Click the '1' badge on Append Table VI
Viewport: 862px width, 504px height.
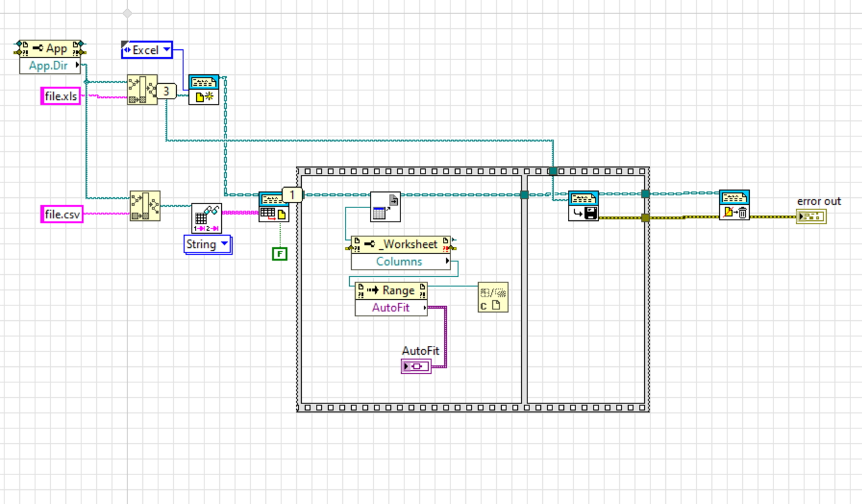[x=293, y=194]
